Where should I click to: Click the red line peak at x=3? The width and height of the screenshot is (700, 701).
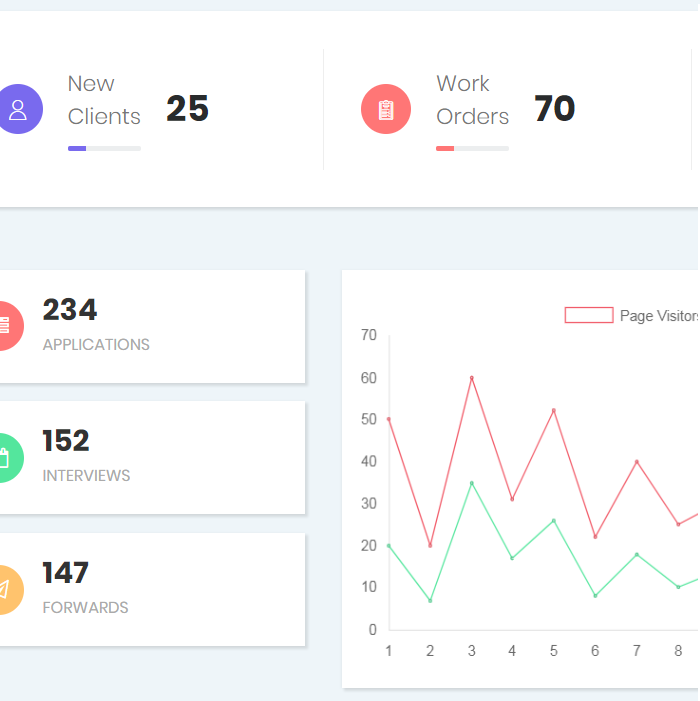[471, 378]
